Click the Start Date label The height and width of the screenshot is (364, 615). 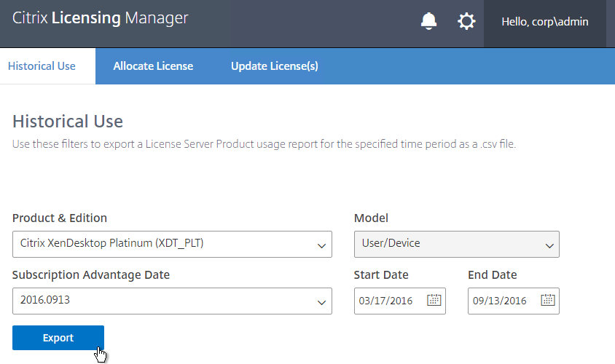tap(381, 274)
